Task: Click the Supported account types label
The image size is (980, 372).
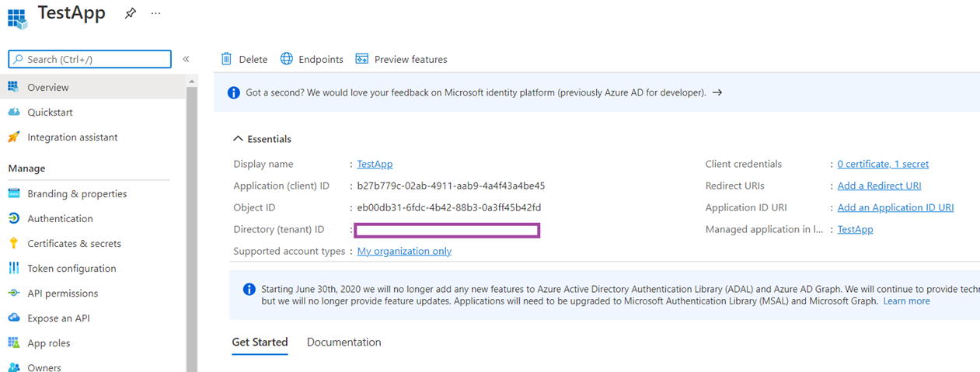Action: tap(289, 251)
